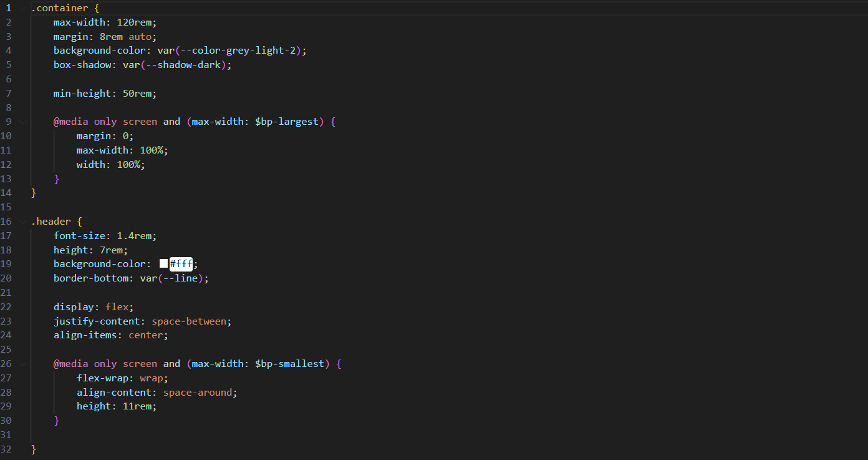Click the space-between value
This screenshot has height=460, width=868.
(x=189, y=321)
